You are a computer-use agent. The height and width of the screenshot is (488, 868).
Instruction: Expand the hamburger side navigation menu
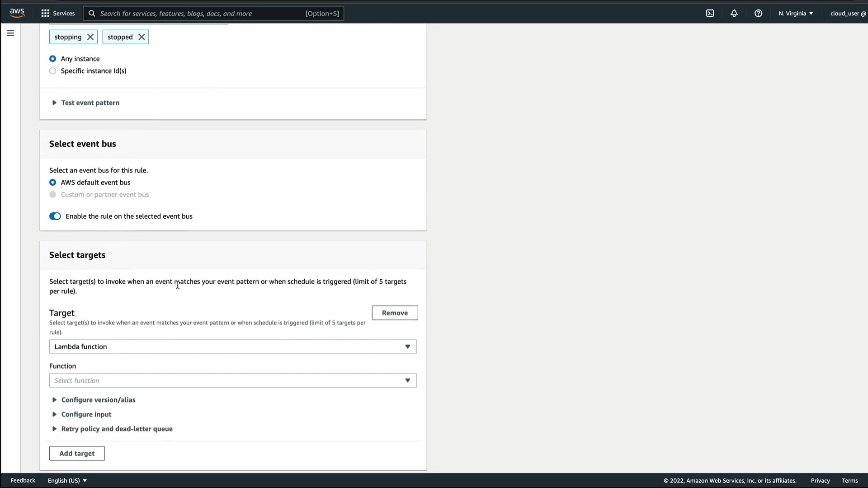point(10,33)
